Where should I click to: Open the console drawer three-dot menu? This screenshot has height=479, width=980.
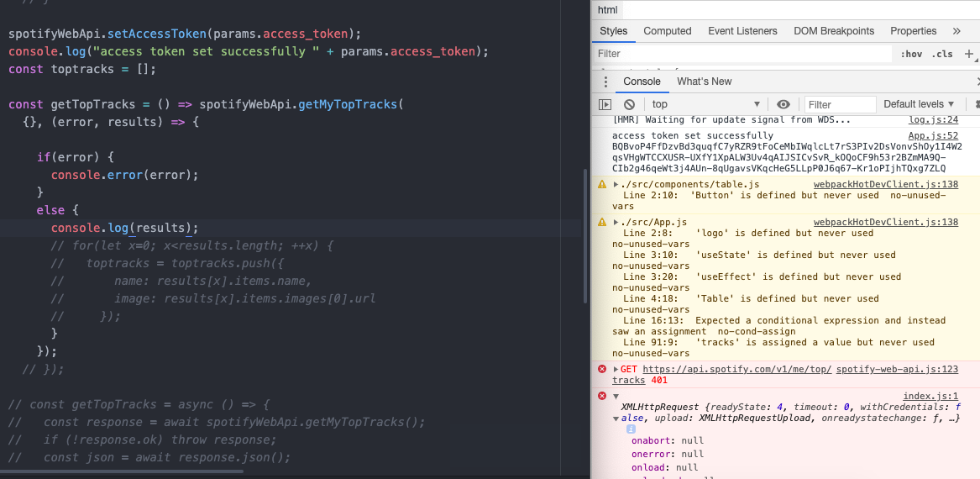tap(605, 82)
